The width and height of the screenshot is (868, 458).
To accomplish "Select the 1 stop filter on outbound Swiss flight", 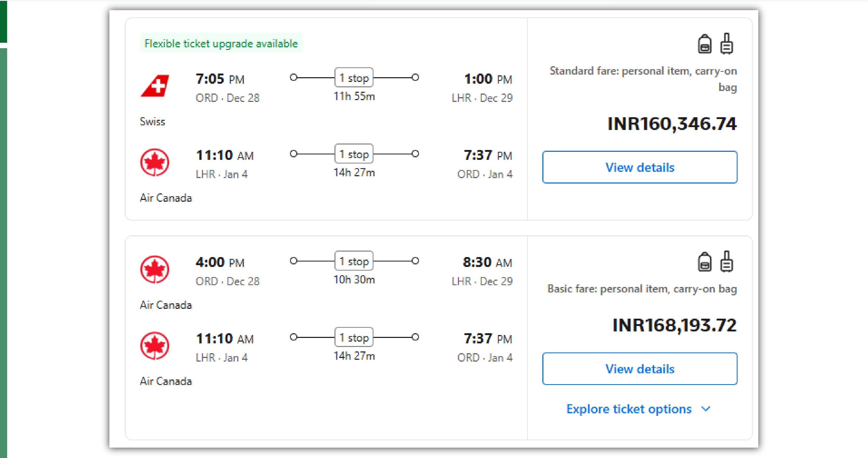I will point(354,78).
